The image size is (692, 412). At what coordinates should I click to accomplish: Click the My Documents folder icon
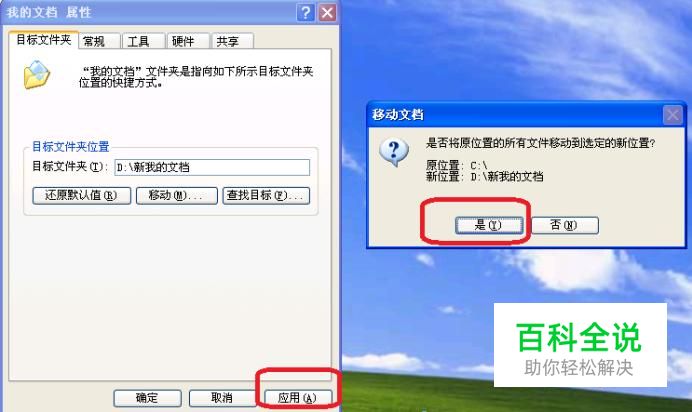click(37, 75)
